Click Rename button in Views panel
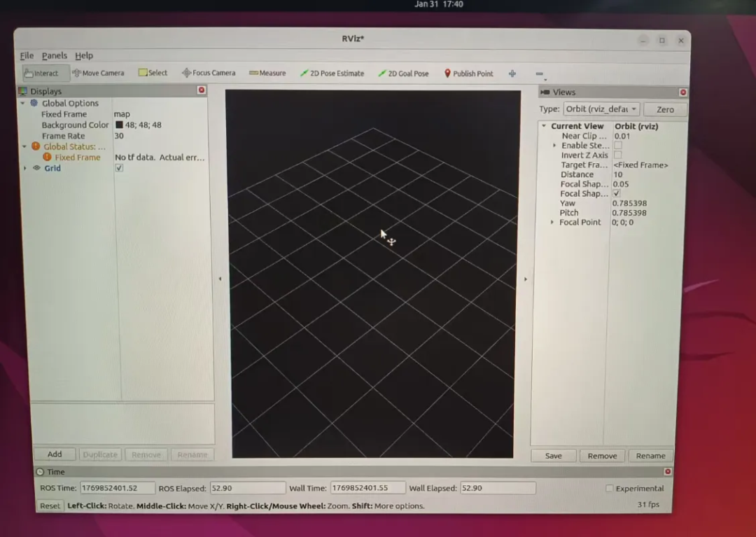 (650, 456)
